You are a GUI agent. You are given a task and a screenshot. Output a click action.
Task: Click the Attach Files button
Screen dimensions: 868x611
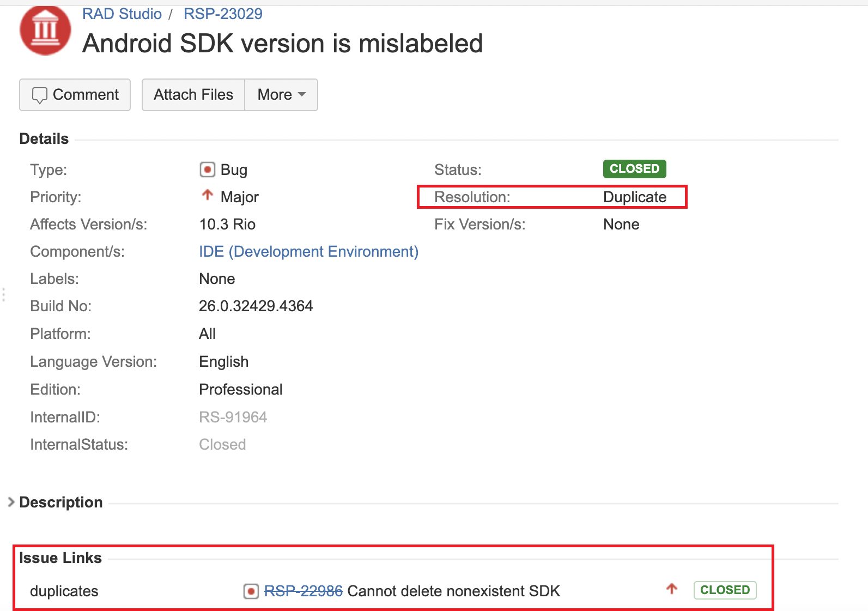(193, 95)
